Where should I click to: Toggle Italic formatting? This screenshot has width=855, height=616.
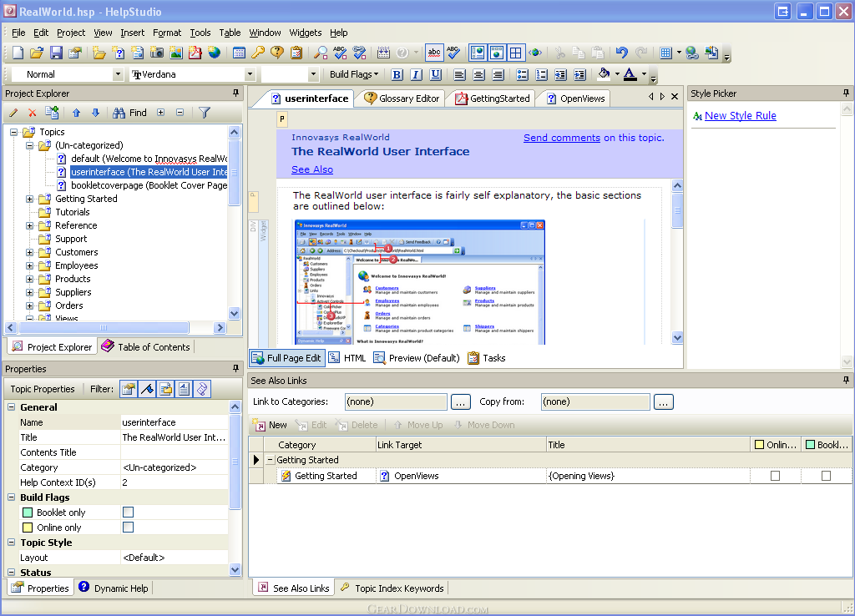[x=416, y=74]
